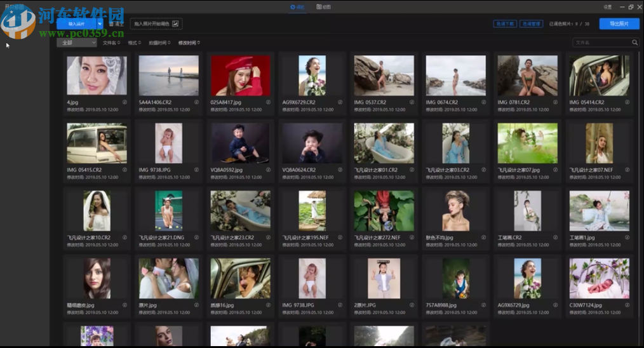
Task: Open the import photos dropdown arrow
Action: pyautogui.click(x=100, y=23)
